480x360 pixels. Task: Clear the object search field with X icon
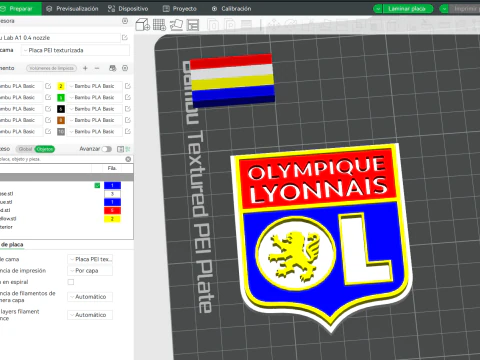click(128, 159)
